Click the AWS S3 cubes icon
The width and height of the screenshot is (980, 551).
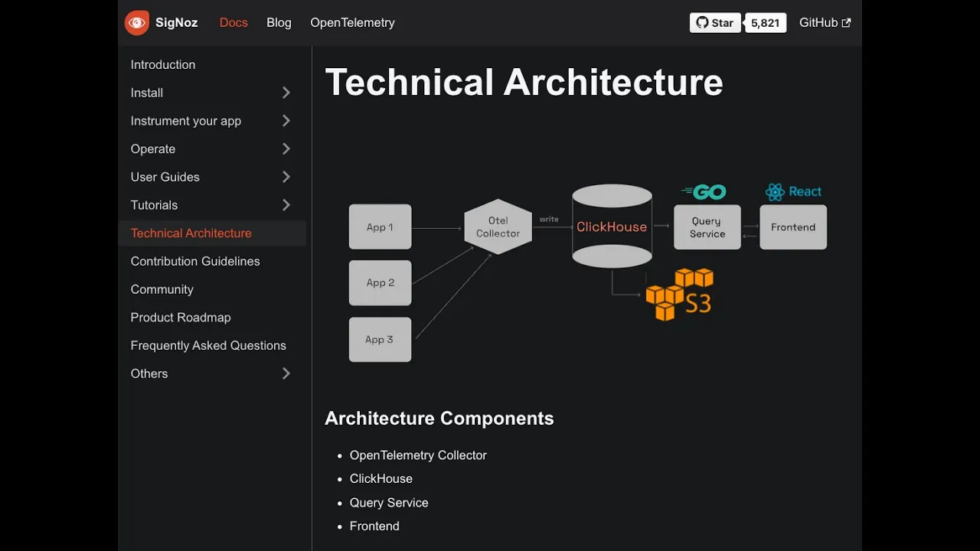click(x=679, y=294)
